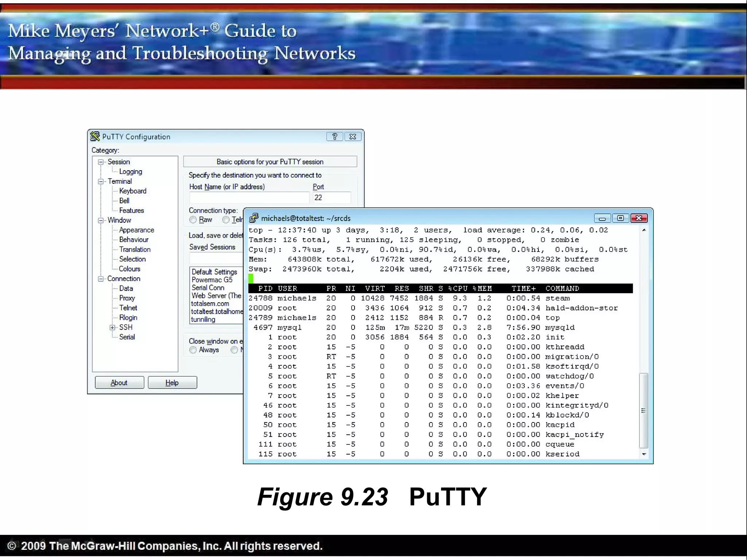Viewport: 747px width, 560px height.
Task: Close the PuTTY Configuration dialog
Action: pyautogui.click(x=353, y=136)
